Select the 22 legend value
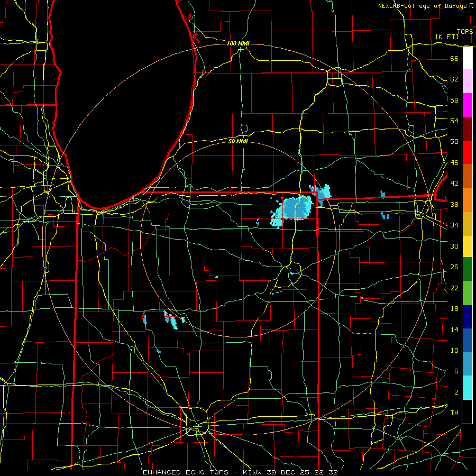The image size is (476, 476). tap(454, 288)
